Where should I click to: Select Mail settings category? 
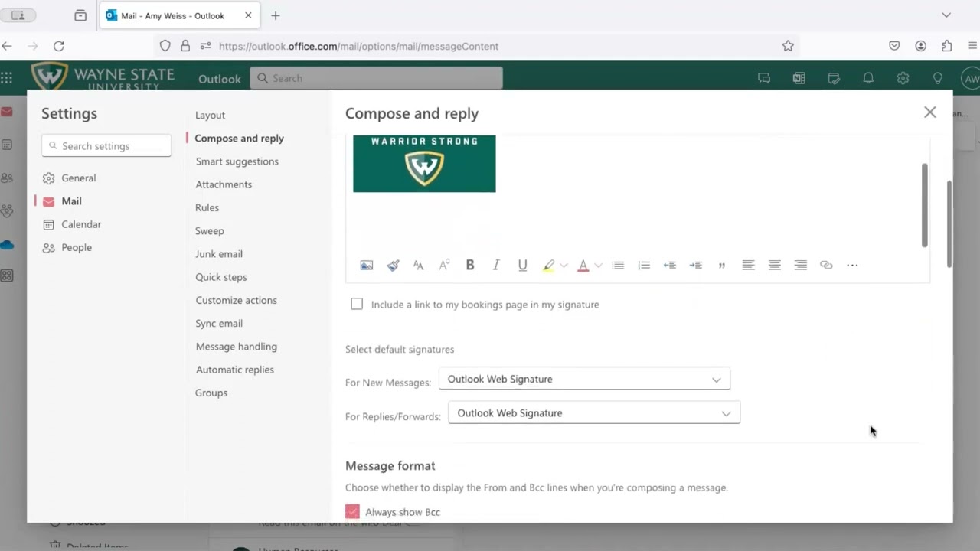tap(62, 201)
